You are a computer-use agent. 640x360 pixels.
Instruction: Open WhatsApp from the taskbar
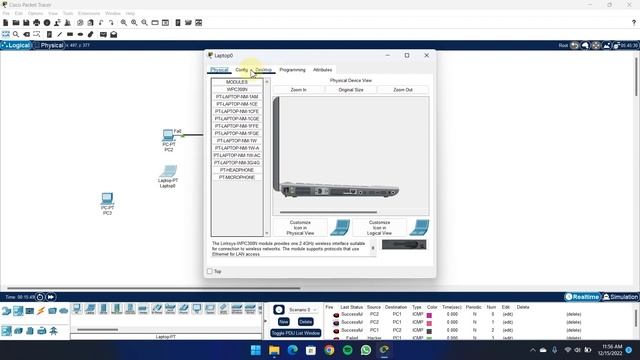366,350
